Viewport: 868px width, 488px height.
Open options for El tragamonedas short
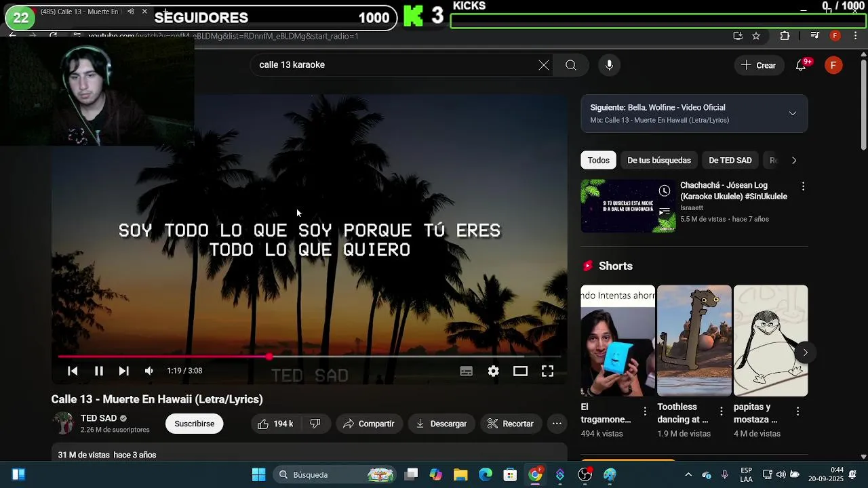645,411
